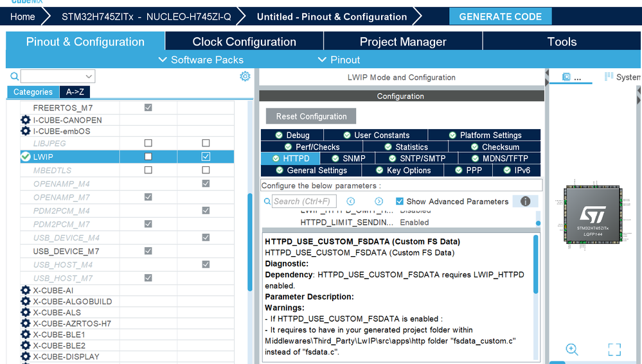
Task: Toggle the FREERTOS_M7 checkbox
Action: pyautogui.click(x=148, y=108)
